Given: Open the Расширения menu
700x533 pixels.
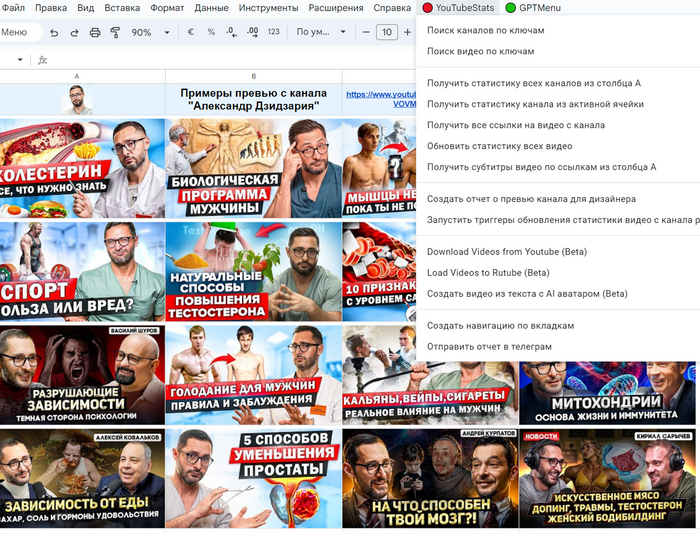Looking at the screenshot, I should [x=336, y=8].
